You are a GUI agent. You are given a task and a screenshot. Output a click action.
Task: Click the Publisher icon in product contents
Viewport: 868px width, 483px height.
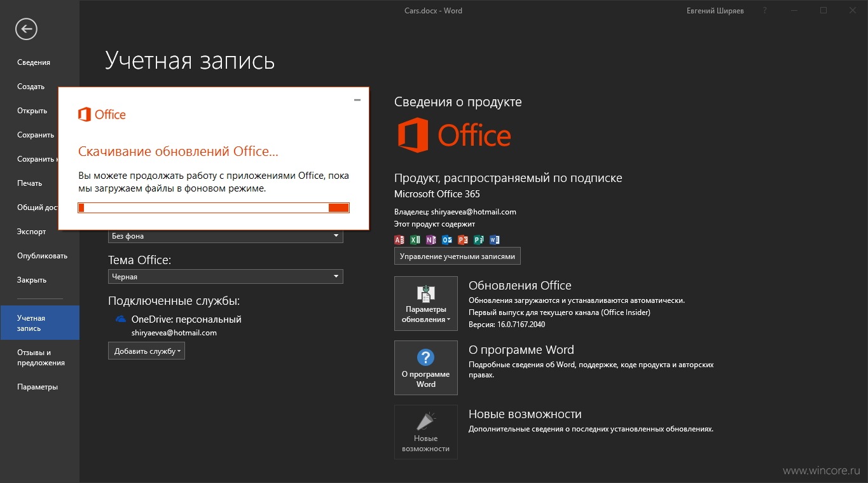(x=479, y=240)
